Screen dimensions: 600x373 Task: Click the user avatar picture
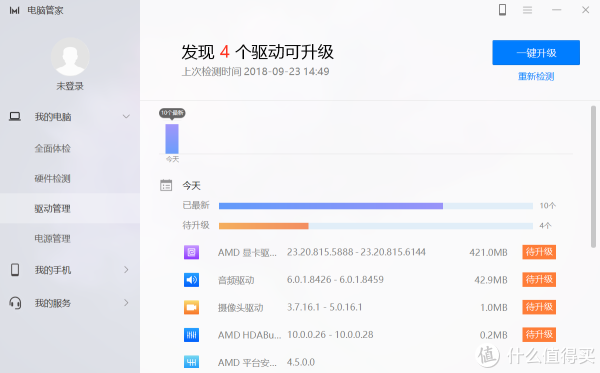click(x=70, y=57)
